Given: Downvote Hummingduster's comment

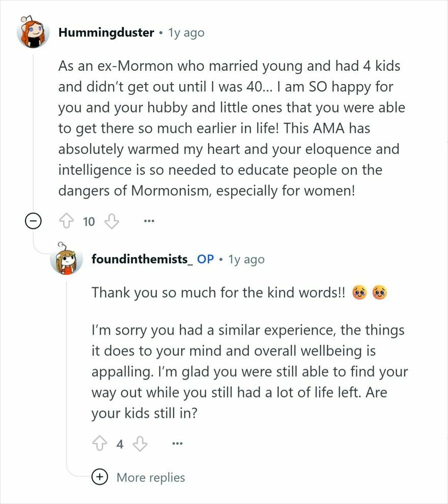Looking at the screenshot, I should 111,221.
